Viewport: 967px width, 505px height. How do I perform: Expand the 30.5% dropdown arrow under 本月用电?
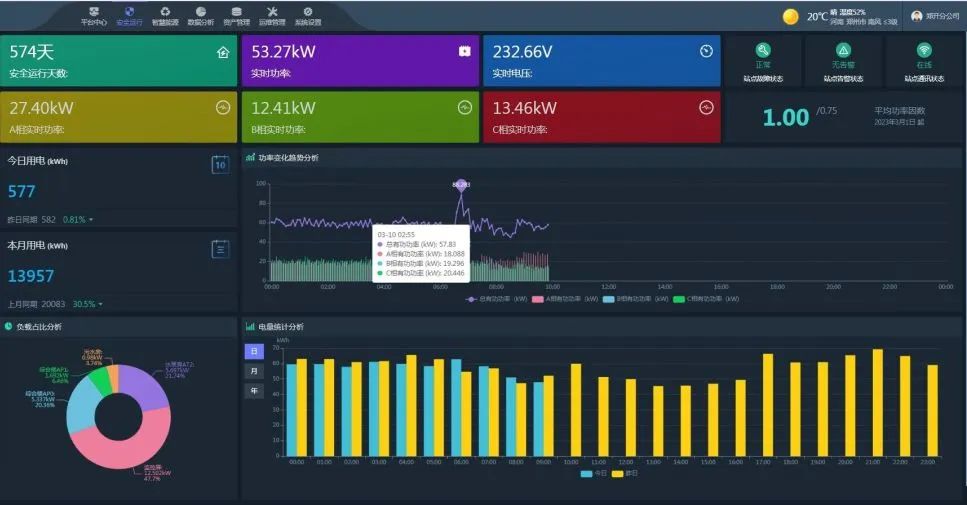coord(102,304)
